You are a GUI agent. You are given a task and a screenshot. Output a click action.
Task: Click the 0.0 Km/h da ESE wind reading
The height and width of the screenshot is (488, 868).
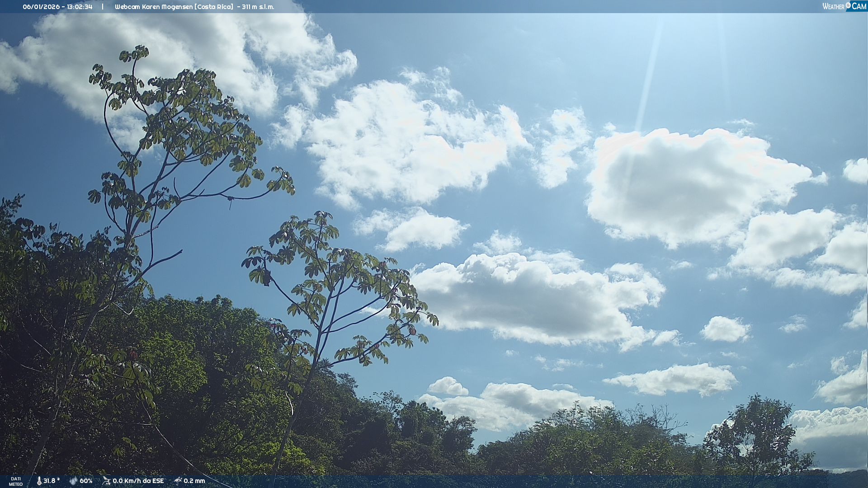(x=138, y=481)
